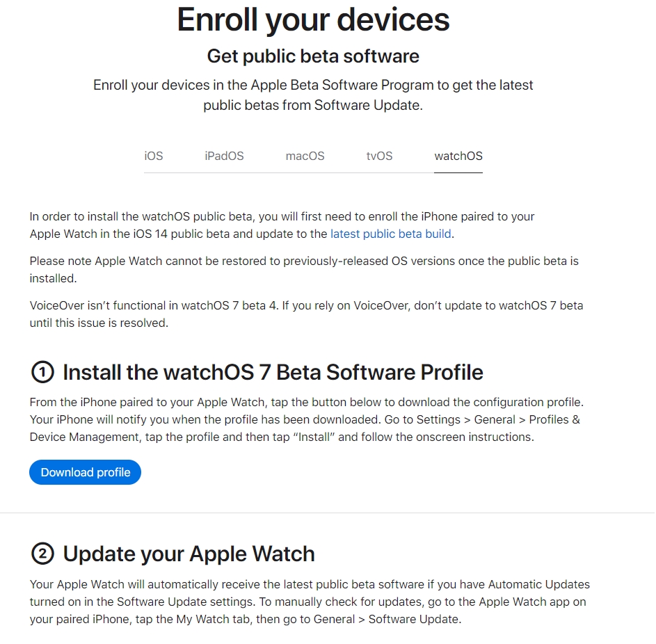Click the watchOS tab
This screenshot has width=656, height=644.
pos(458,156)
